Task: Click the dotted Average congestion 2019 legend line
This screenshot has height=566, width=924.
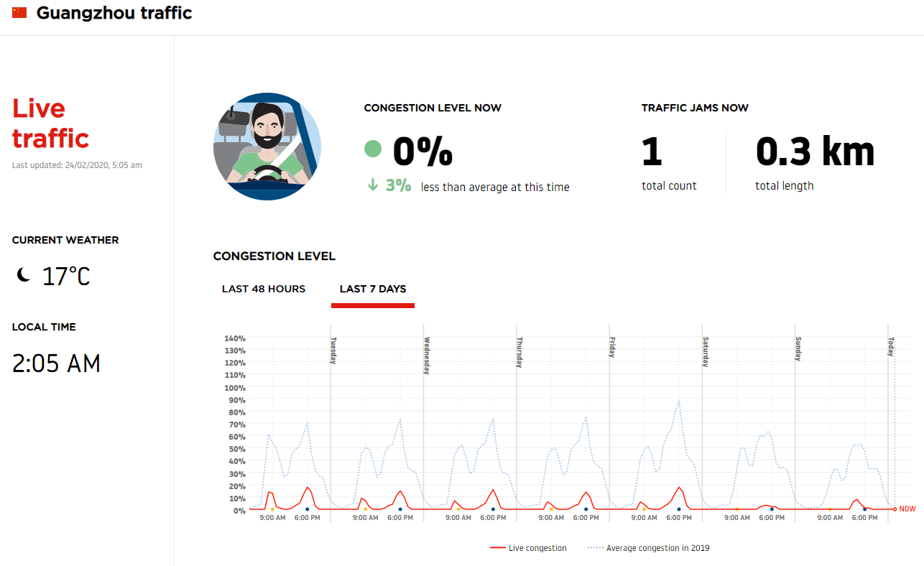Action: pyautogui.click(x=595, y=548)
